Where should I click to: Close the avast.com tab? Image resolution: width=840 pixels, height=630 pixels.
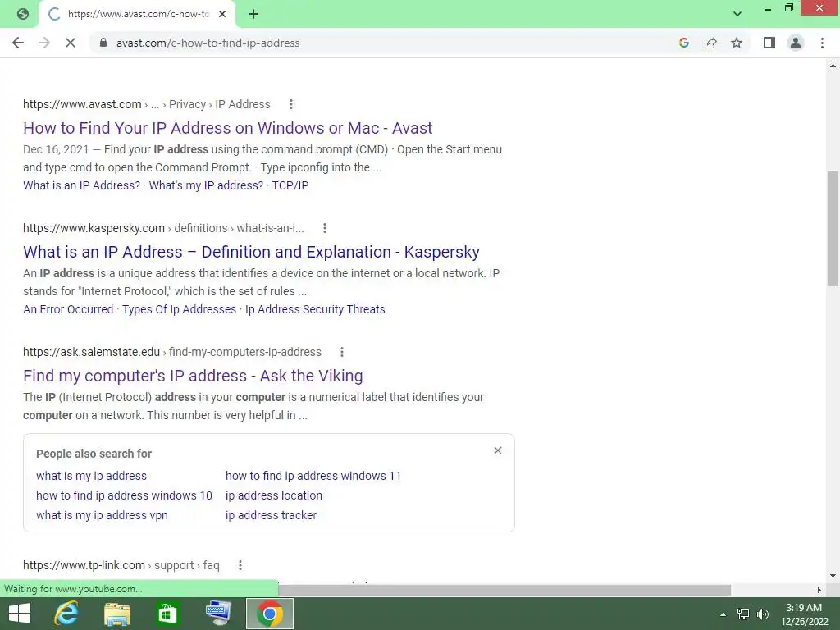(222, 14)
